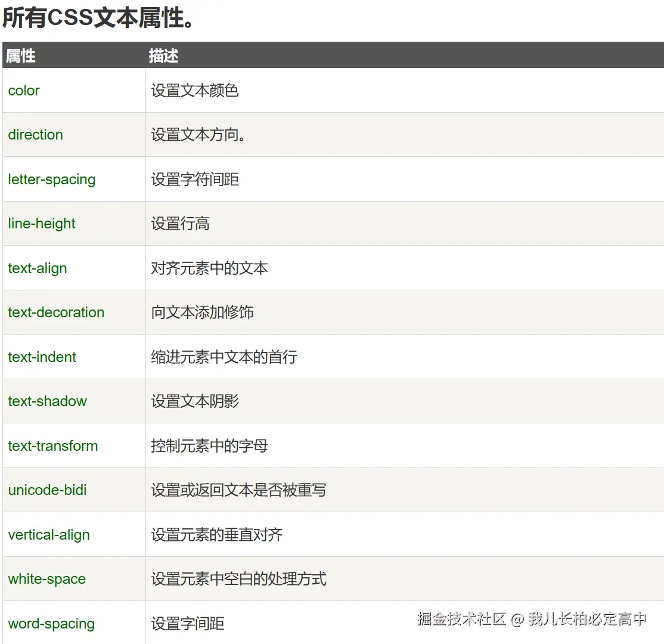Image resolution: width=664 pixels, height=644 pixels.
Task: Select the description 控制元素中的字母
Action: 210,446
